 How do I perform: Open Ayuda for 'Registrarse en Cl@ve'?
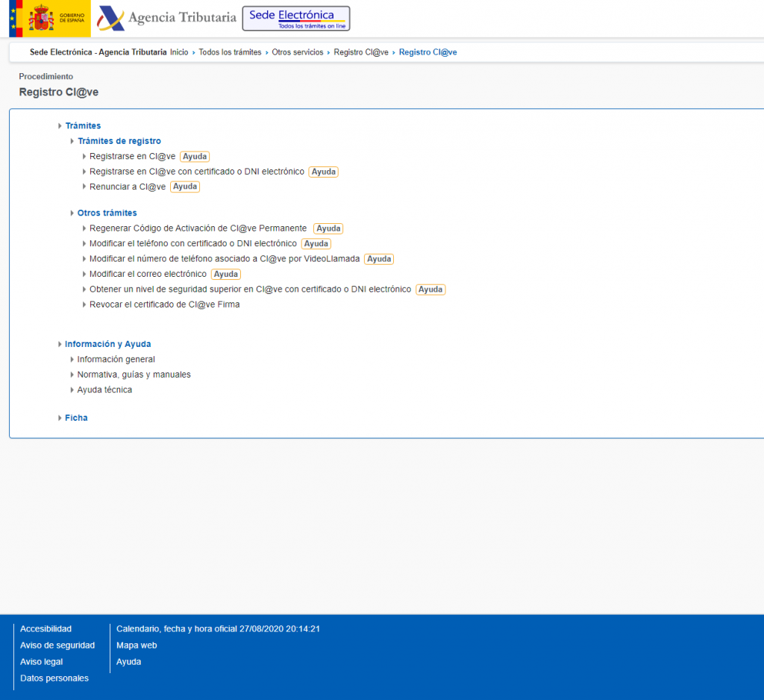(x=195, y=157)
